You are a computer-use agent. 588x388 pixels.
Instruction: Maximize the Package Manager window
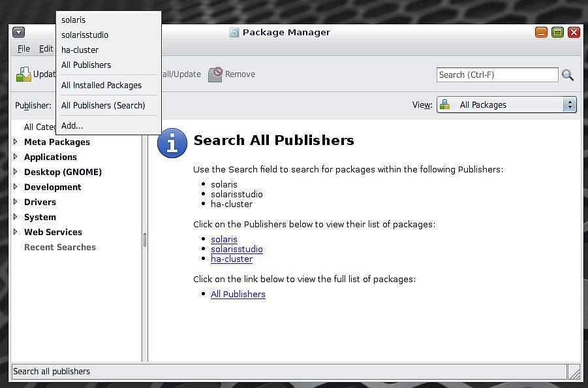click(x=557, y=32)
